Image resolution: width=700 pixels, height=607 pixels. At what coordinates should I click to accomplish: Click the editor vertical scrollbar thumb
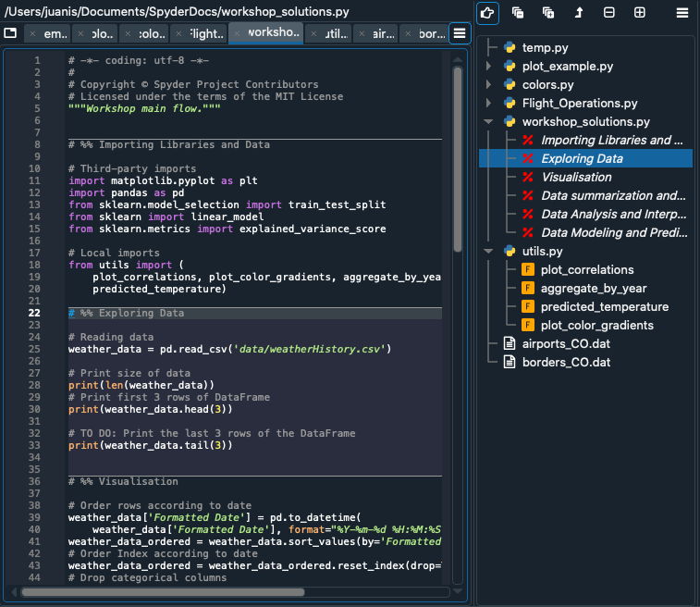[x=458, y=159]
